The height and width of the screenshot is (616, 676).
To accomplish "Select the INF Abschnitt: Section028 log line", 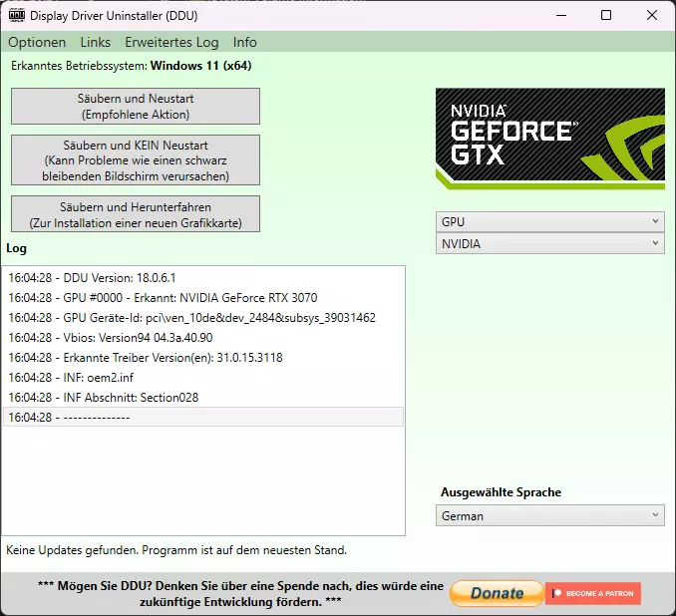I will tap(203, 397).
